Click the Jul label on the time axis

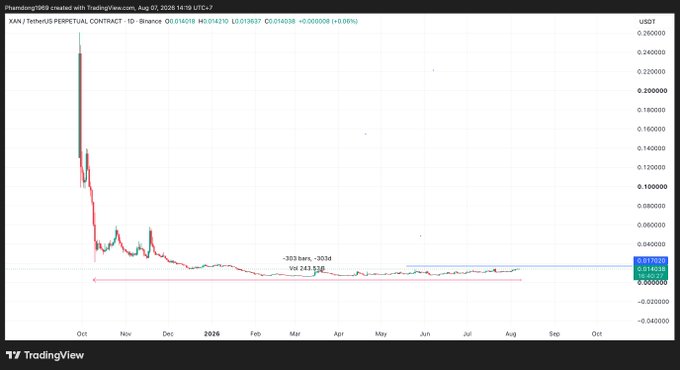(x=467, y=334)
